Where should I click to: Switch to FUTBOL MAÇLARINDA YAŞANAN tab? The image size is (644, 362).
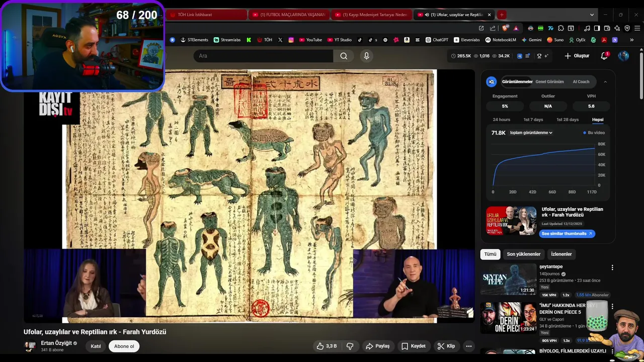point(289,15)
